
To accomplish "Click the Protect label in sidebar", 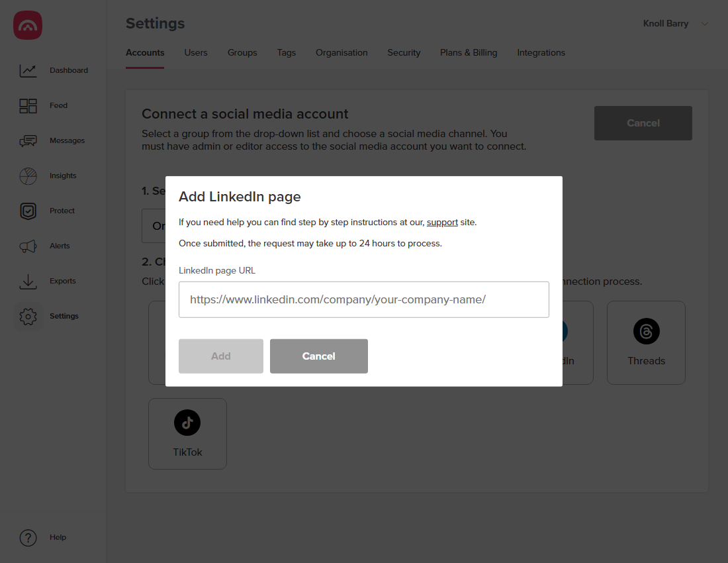I will point(62,211).
